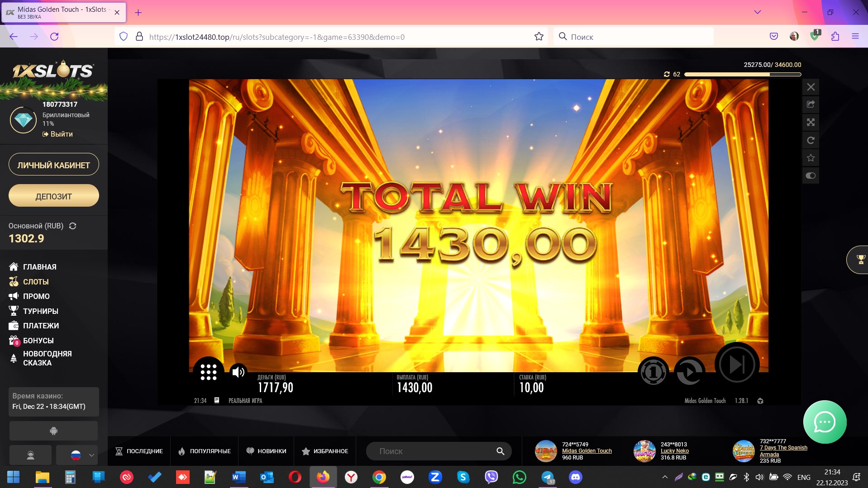Bookmark this page with the star
The height and width of the screenshot is (488, 868).
click(539, 37)
